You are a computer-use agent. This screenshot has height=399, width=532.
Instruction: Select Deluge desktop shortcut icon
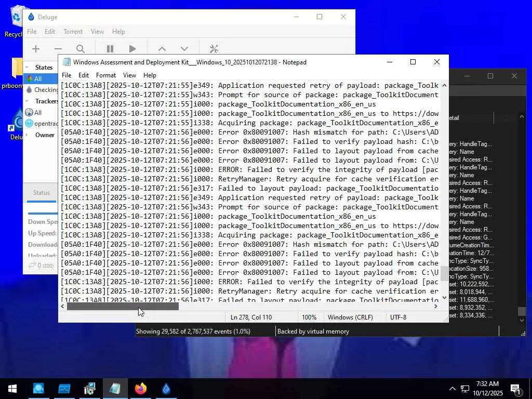[x=15, y=124]
